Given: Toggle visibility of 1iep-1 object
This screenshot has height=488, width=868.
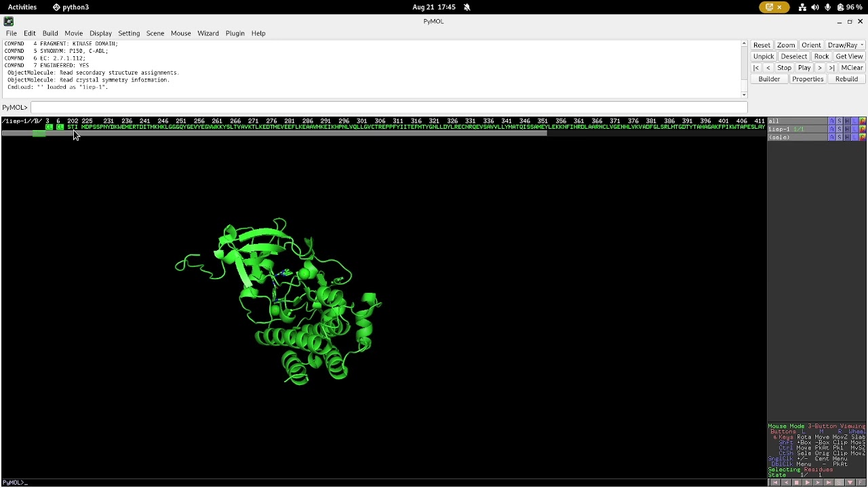Looking at the screenshot, I should click(x=797, y=129).
